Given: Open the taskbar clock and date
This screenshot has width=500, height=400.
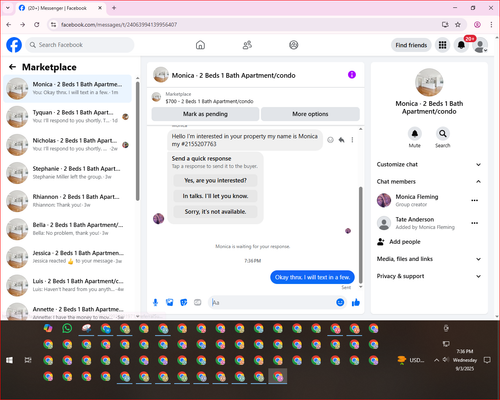Looking at the screenshot, I should (465, 360).
